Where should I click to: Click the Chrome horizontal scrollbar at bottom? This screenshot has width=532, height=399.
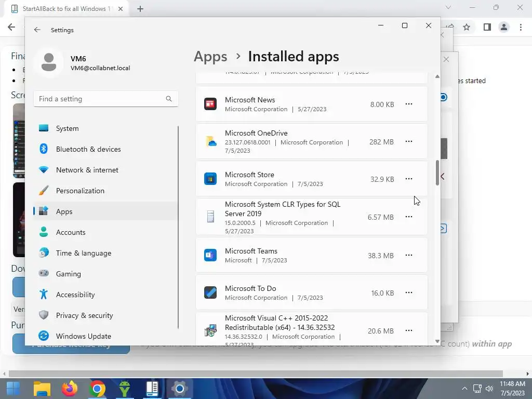(x=255, y=374)
